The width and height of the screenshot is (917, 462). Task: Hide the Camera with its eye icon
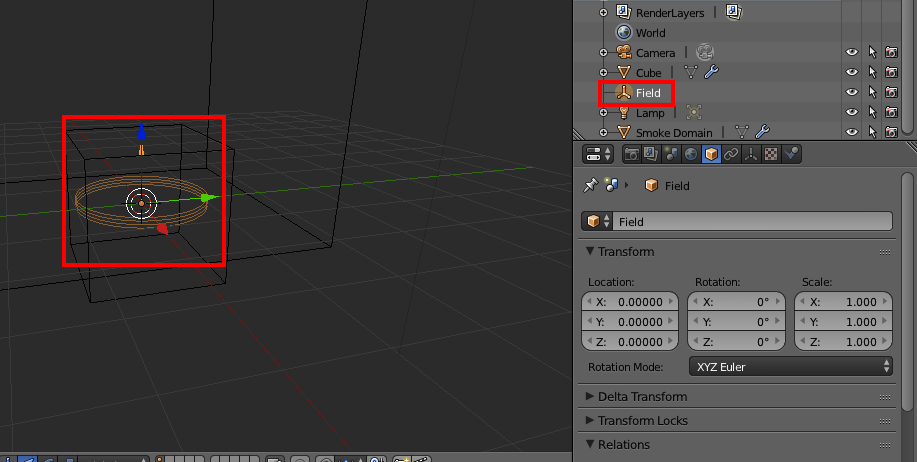pyautogui.click(x=852, y=52)
